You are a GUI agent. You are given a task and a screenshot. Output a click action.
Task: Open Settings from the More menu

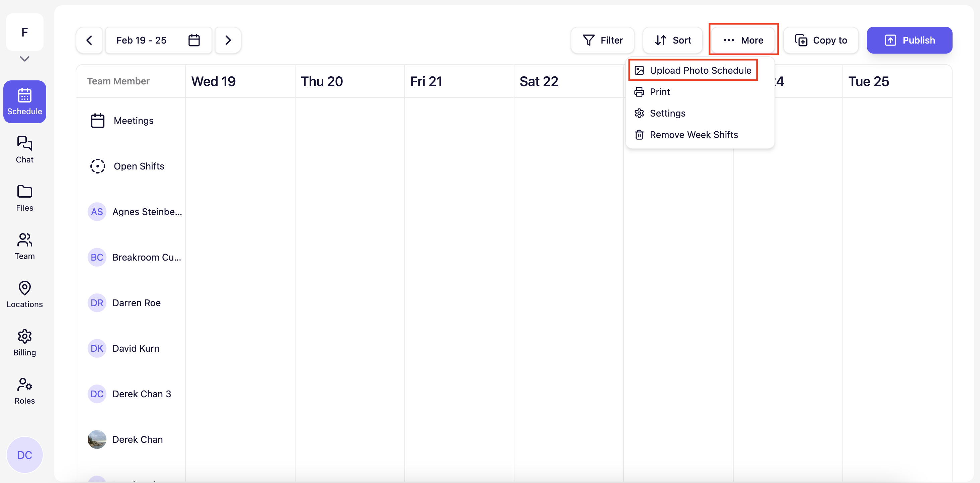(x=700, y=114)
